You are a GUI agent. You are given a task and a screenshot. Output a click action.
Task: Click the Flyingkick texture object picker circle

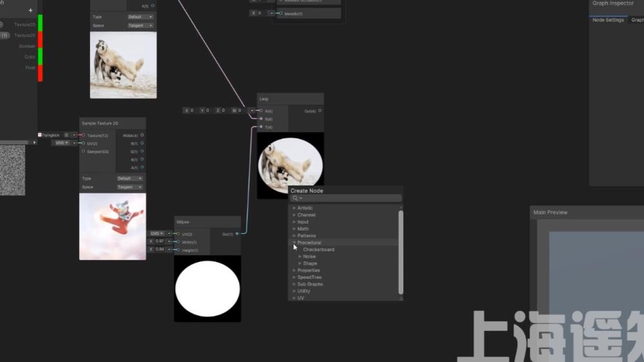(66, 135)
